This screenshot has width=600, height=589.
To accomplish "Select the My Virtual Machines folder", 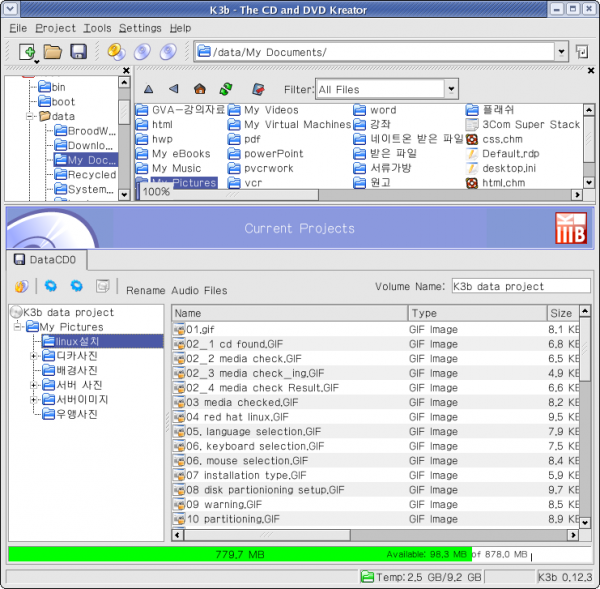I will (289, 124).
